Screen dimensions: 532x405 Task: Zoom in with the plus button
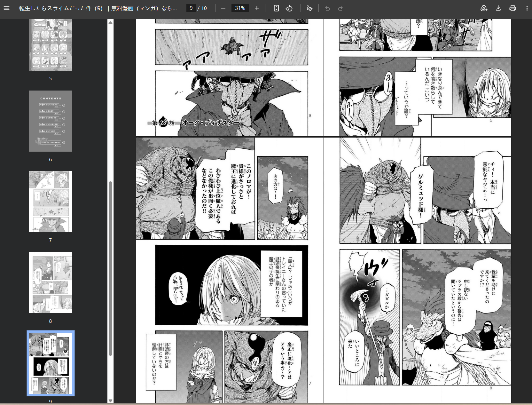tap(257, 8)
